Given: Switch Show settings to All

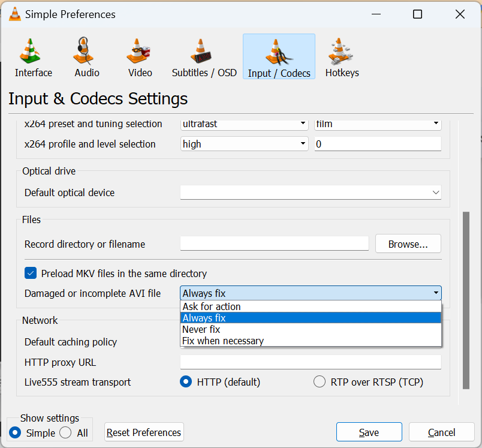Looking at the screenshot, I should click(x=66, y=432).
